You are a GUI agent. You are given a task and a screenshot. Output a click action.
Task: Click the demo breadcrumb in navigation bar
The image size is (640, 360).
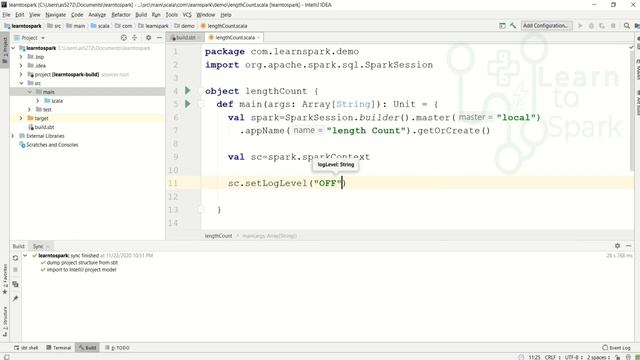tap(184, 26)
